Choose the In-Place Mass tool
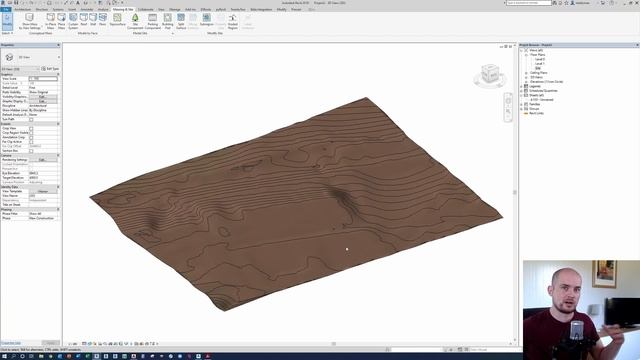The image size is (640, 360). (x=51, y=21)
